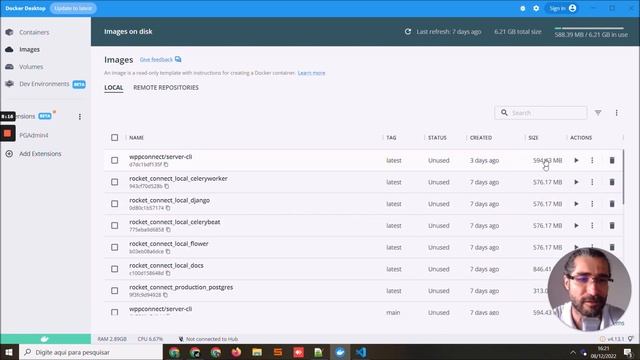Screen dimensions: 640x360
Task: Open Volumes in the sidebar
Action: [x=31, y=67]
